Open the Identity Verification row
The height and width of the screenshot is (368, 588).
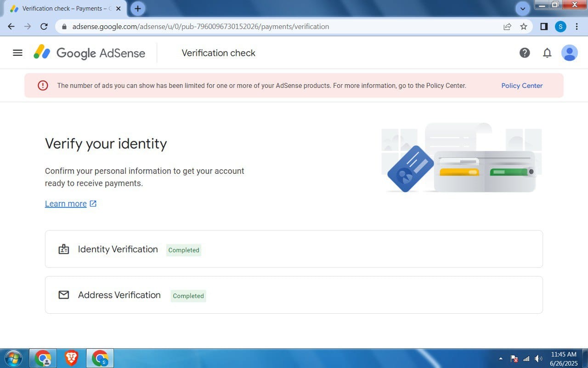pyautogui.click(x=294, y=249)
